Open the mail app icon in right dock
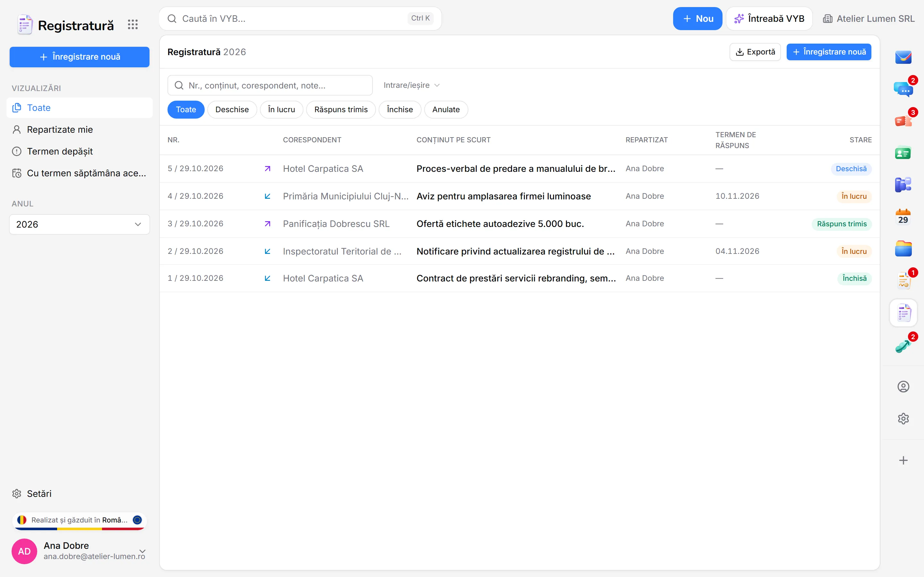The width and height of the screenshot is (924, 577). click(x=903, y=57)
